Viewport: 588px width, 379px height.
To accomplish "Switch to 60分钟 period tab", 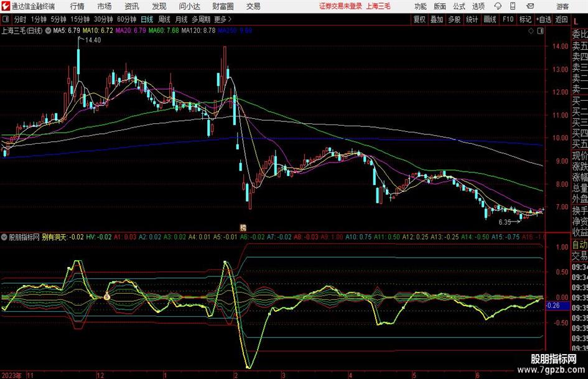I will coord(126,19).
